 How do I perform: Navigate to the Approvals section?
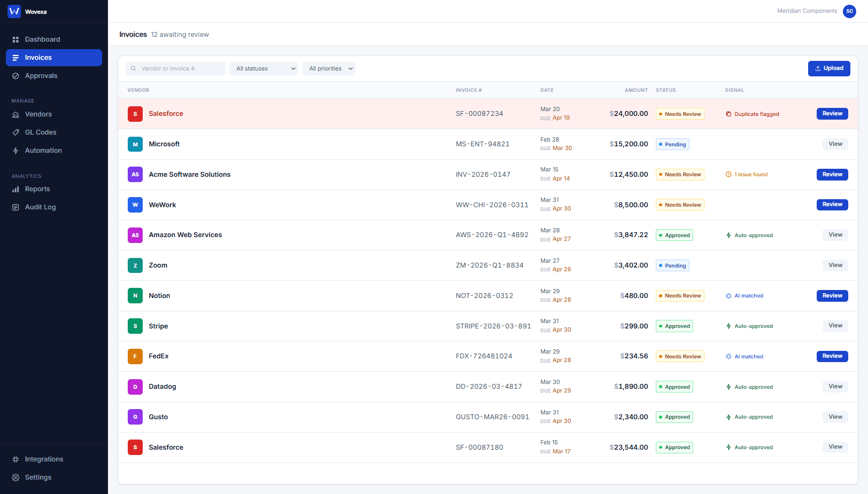[x=41, y=75]
